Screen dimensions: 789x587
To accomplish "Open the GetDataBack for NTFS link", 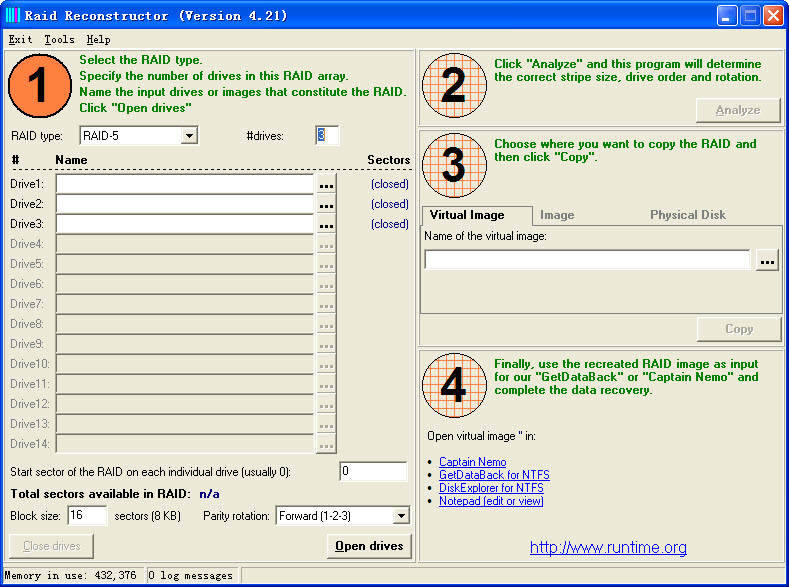I will [x=494, y=475].
